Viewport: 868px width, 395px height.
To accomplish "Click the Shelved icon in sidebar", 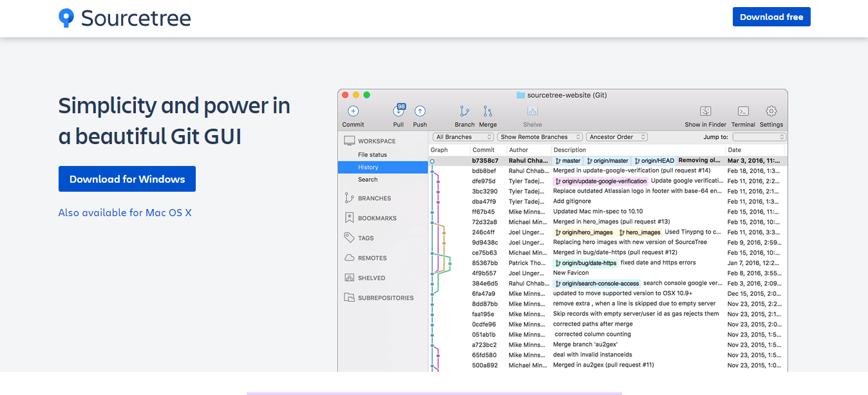I will [349, 278].
